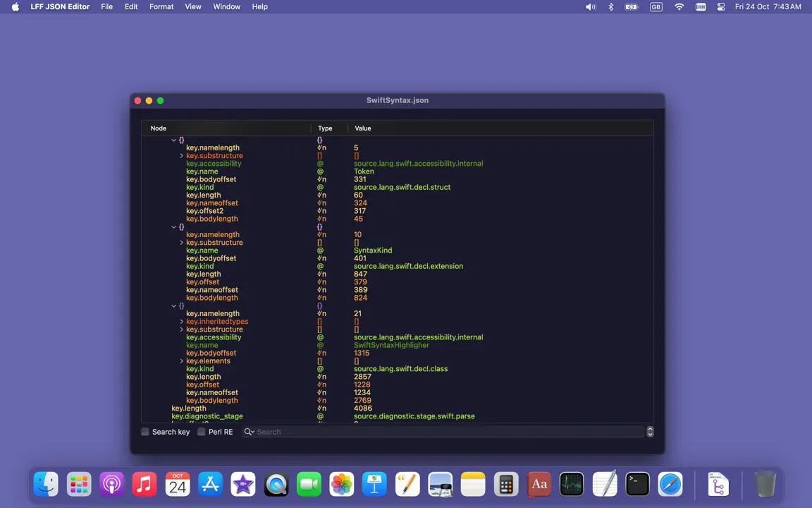The width and height of the screenshot is (812, 508).
Task: Open the GB input source menu
Action: pos(656,7)
